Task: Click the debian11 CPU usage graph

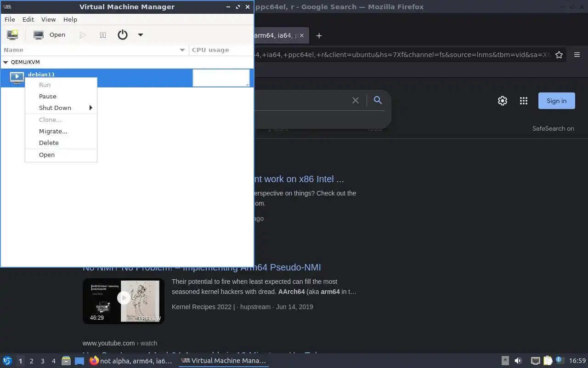Action: pos(221,78)
